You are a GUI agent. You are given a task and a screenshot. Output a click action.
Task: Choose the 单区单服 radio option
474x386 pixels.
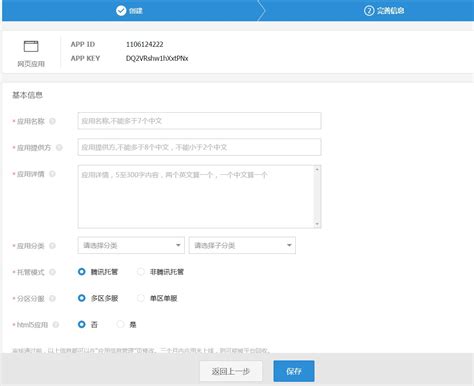click(141, 298)
